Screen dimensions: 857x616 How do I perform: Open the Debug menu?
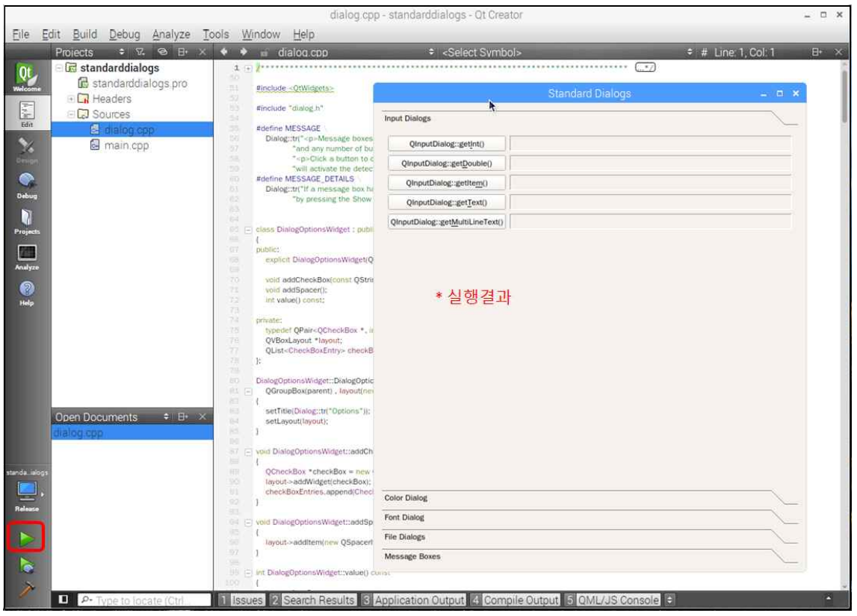(125, 34)
